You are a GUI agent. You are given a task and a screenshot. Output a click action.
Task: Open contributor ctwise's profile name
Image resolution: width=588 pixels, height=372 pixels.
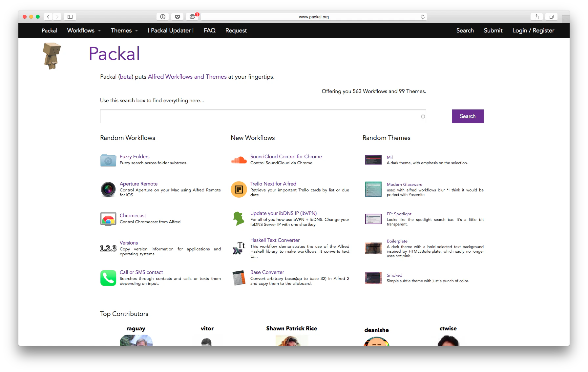click(448, 328)
